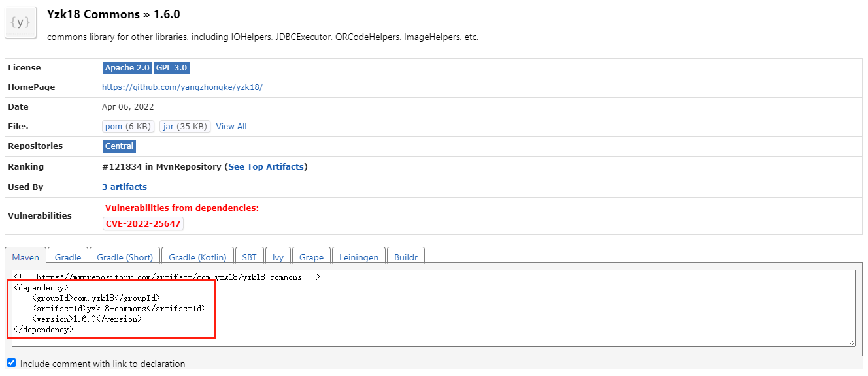Select the Maven tab

[x=25, y=257]
